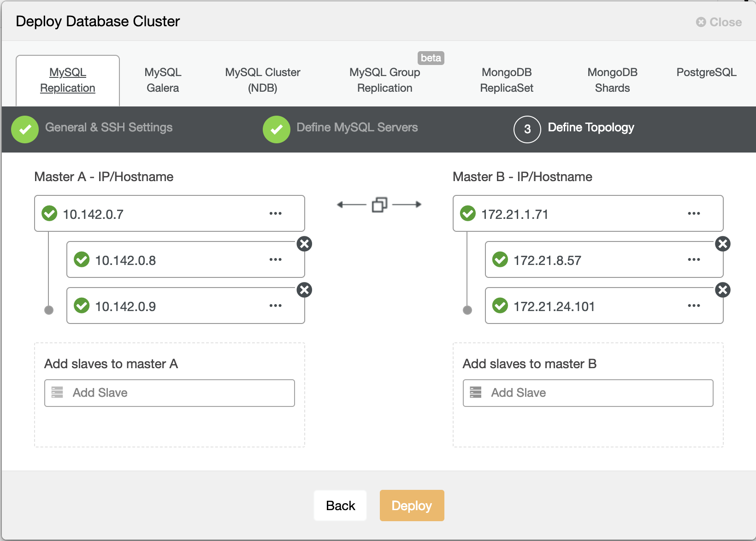This screenshot has width=756, height=541.
Task: Switch to MySQL Galera tab
Action: 163,80
